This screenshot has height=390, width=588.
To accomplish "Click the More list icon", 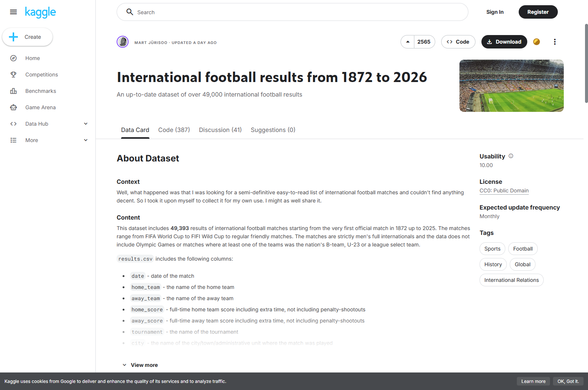I will (13, 140).
